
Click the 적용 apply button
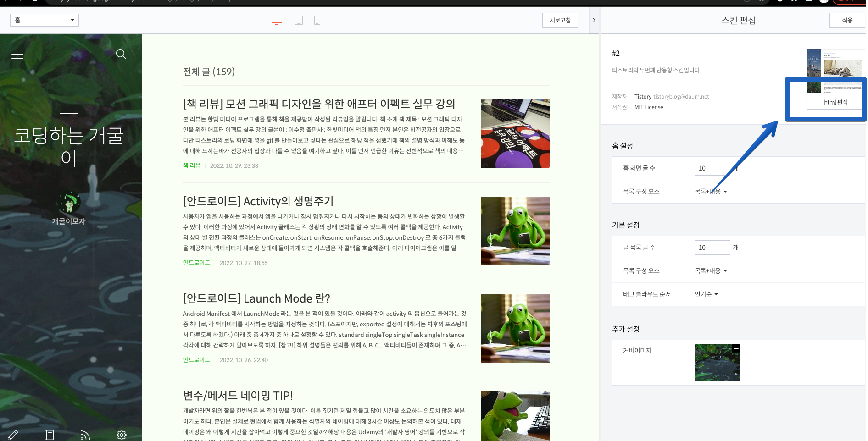tap(847, 20)
